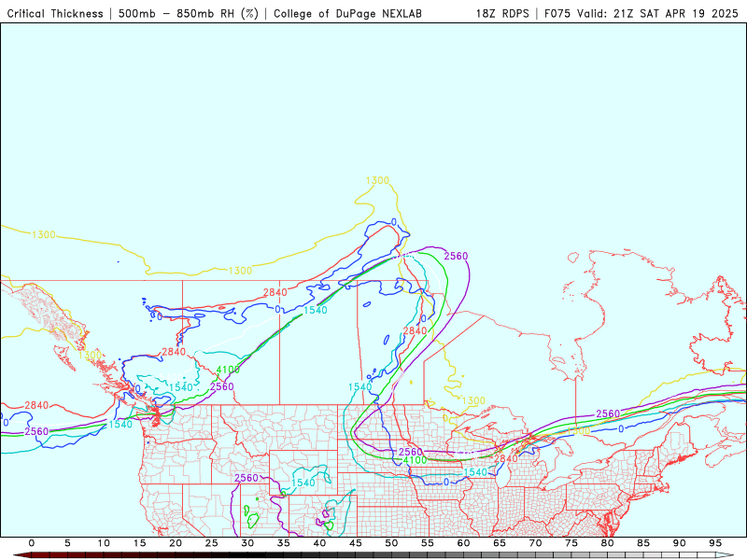The height and width of the screenshot is (560, 747).
Task: Select the "50" colorbar tick value
Action: coord(391,543)
